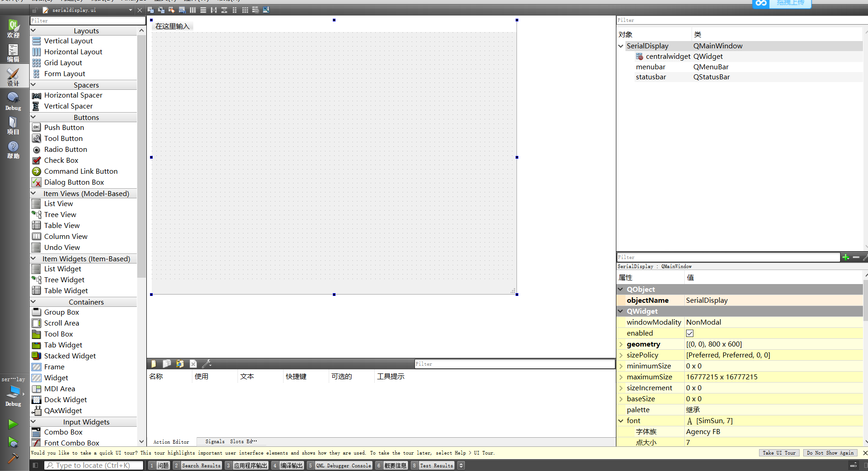The width and height of the screenshot is (868, 471).
Task: Collapse the Spacers widget category
Action: click(33, 85)
